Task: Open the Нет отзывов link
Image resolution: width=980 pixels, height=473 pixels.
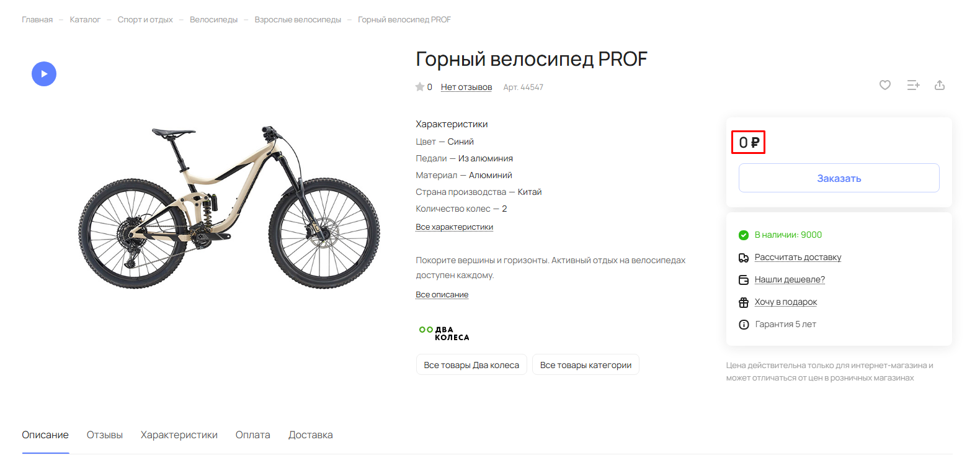Action: 466,87
